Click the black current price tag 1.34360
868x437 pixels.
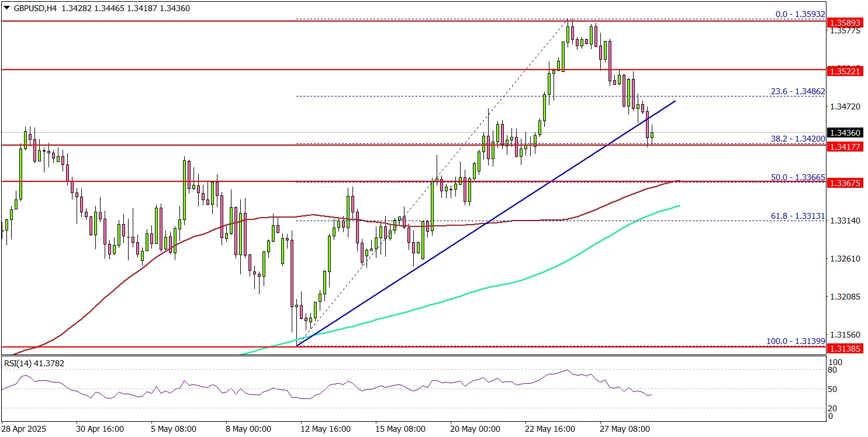click(844, 133)
